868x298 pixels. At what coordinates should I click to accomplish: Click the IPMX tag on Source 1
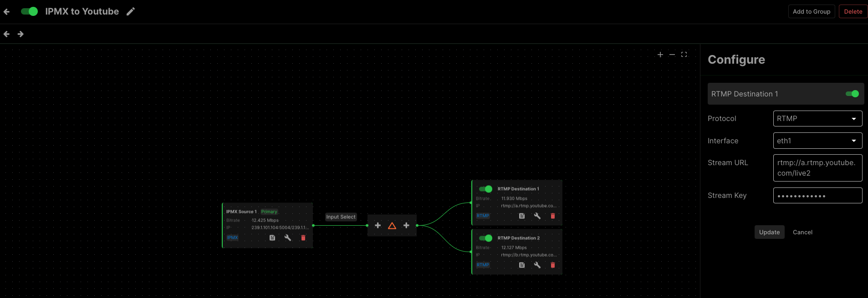pos(232,237)
